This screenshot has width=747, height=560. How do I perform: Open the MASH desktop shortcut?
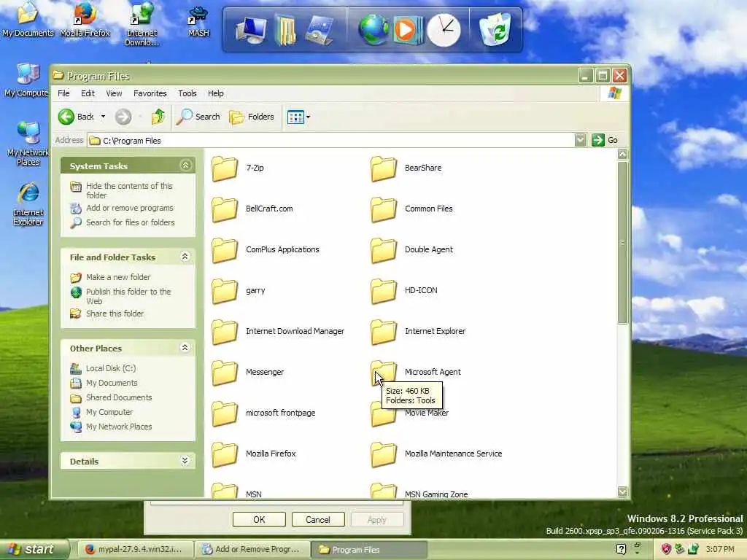[198, 21]
